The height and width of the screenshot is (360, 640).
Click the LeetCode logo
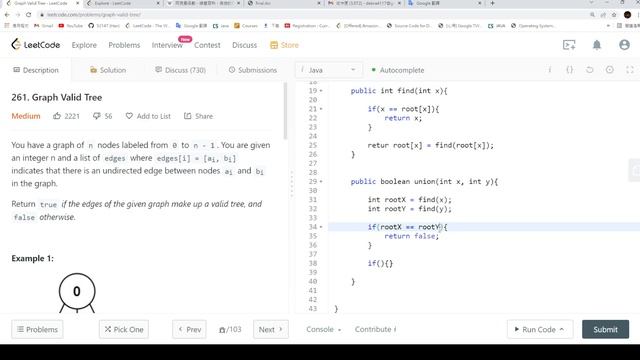pos(36,44)
